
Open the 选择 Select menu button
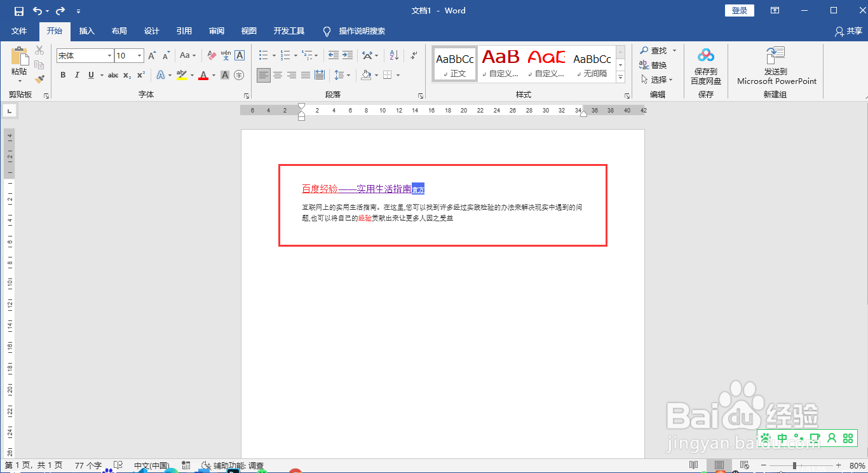click(656, 80)
